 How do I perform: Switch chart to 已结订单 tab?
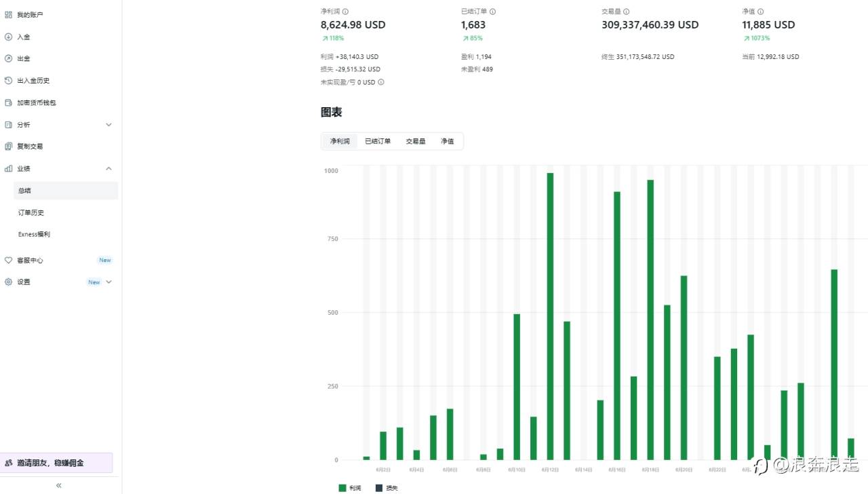[378, 141]
